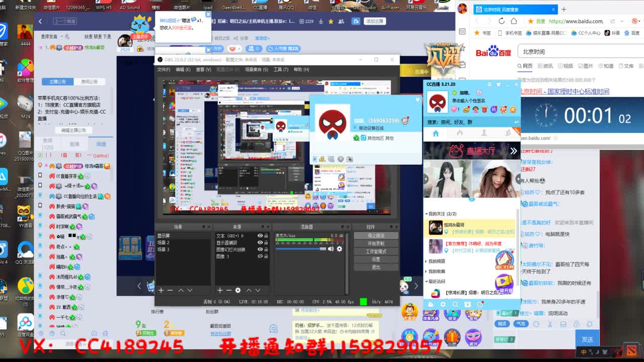Go to the browser home page

514,21
